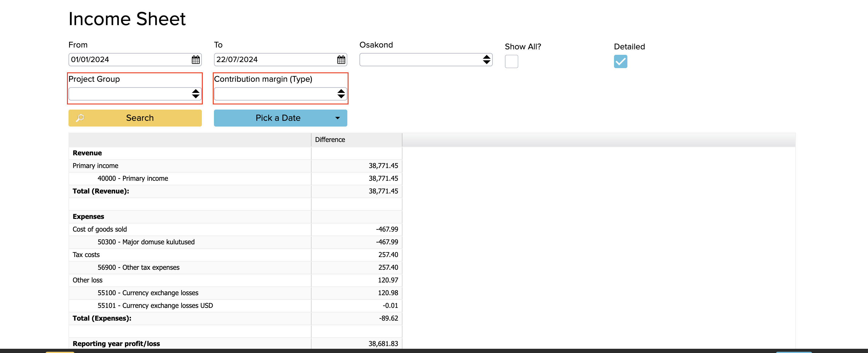Select the 40000 - Primary income account row
The image size is (868, 353).
point(235,179)
